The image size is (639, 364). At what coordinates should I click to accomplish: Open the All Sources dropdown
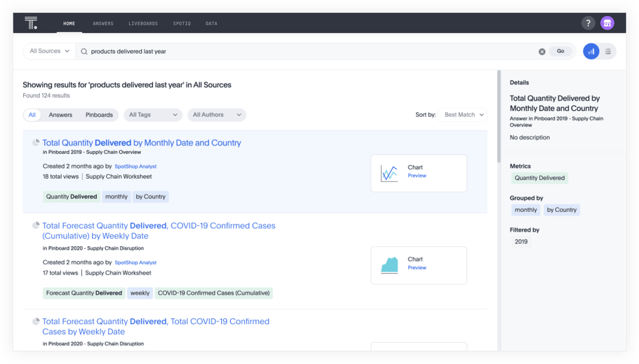[49, 51]
